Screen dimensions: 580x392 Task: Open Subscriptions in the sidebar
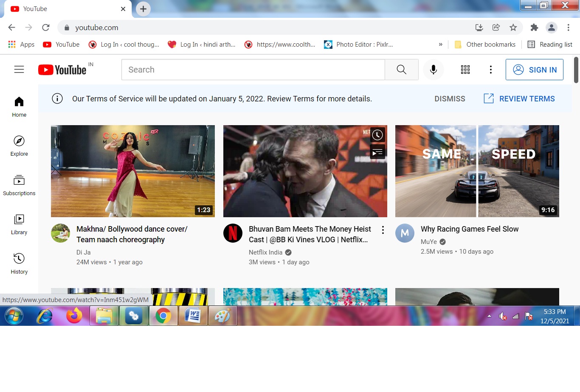click(19, 185)
